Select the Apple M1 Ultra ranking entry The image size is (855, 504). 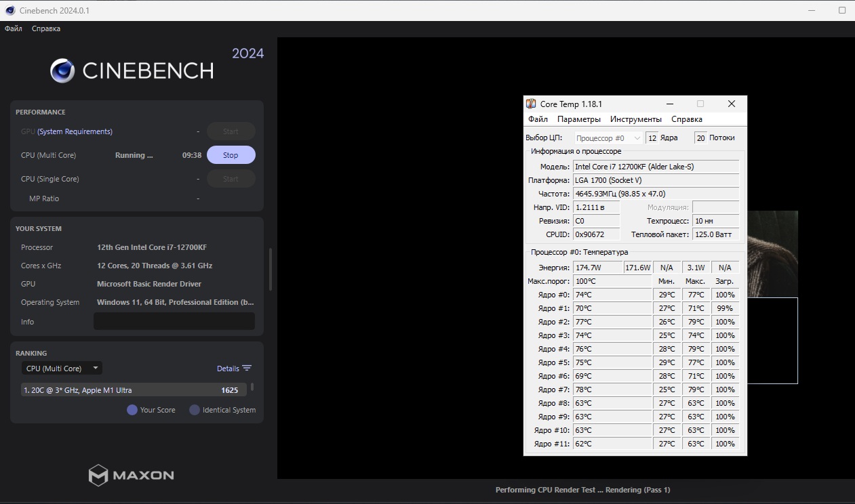pos(134,390)
